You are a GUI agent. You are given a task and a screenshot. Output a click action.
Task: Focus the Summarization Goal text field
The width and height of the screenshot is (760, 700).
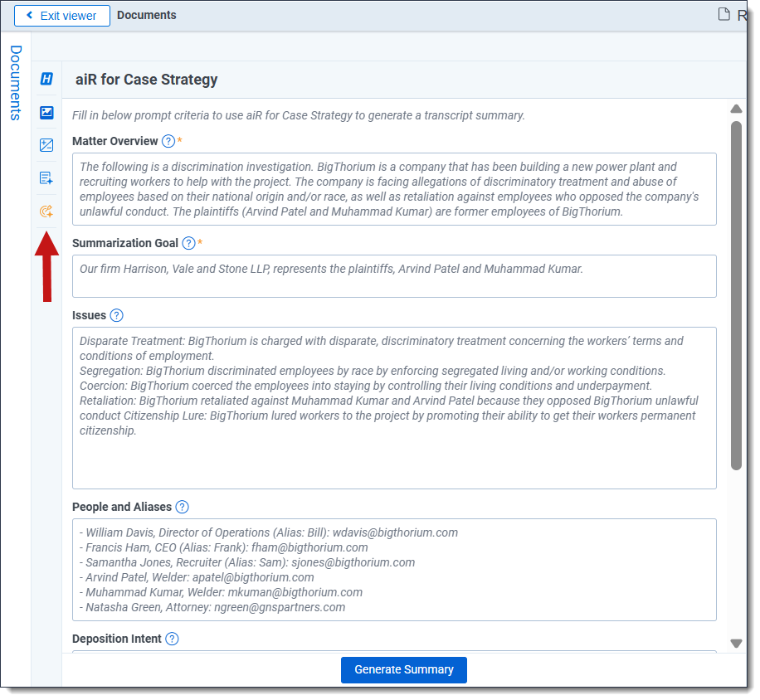pos(394,276)
